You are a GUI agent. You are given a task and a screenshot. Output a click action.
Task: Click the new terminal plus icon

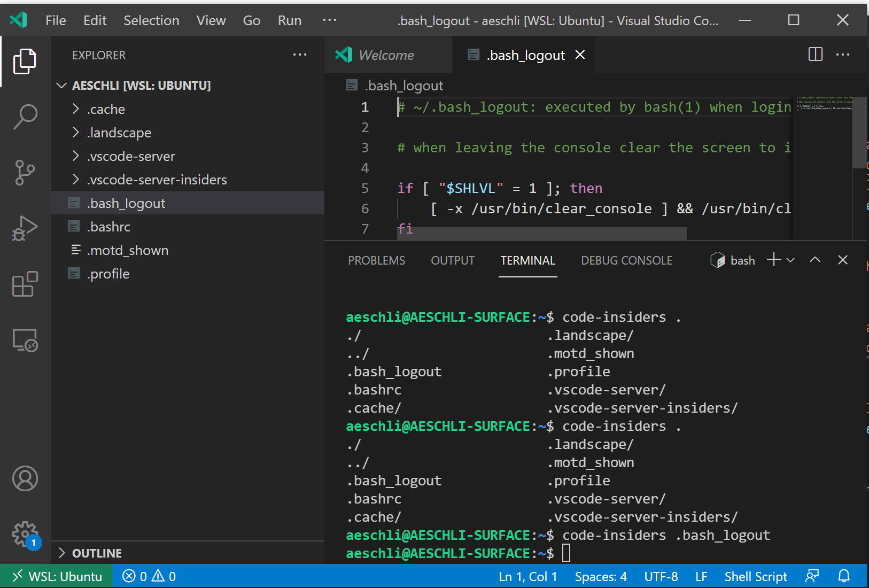[773, 260]
